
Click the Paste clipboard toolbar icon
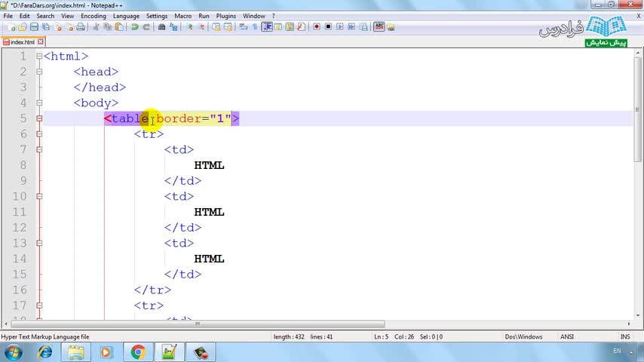pos(119,27)
